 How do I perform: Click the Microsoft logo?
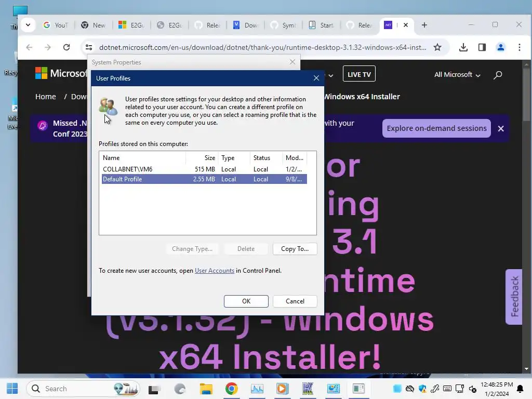[61, 73]
